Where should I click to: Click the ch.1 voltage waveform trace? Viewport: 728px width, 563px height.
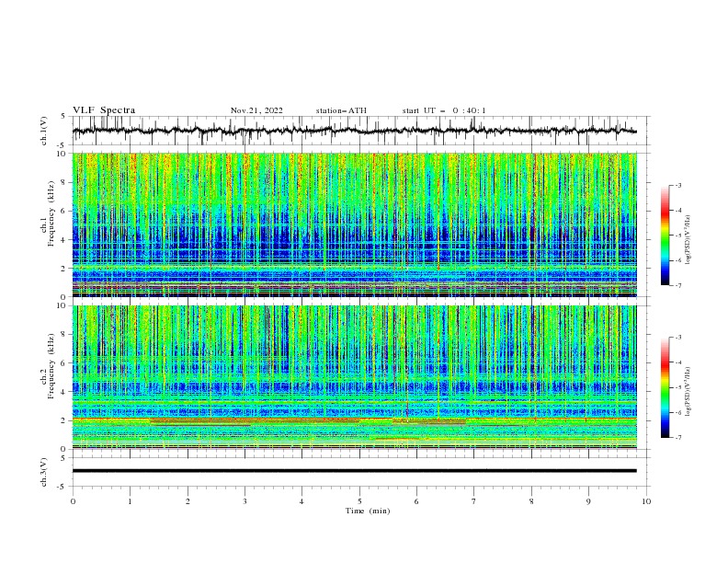click(354, 131)
